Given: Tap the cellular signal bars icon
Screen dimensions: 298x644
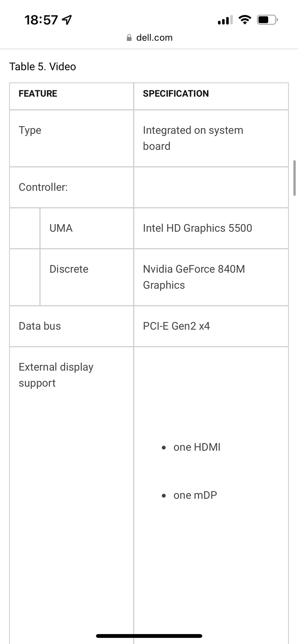Looking at the screenshot, I should 225,20.
